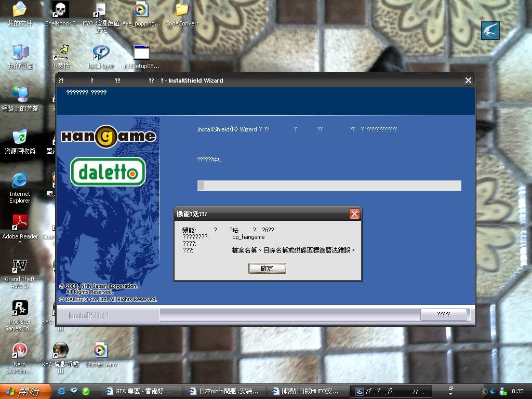Switch to the 日本mhfo問題 taskbar window

tap(225, 391)
